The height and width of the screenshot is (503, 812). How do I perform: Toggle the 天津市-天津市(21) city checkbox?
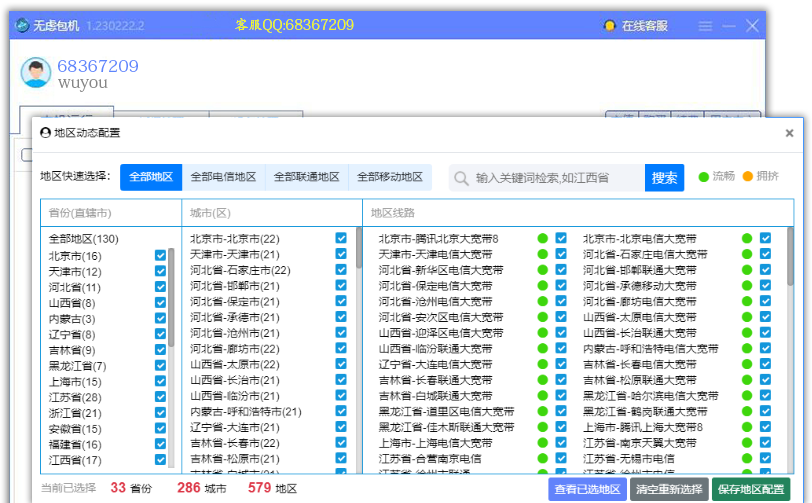point(341,255)
